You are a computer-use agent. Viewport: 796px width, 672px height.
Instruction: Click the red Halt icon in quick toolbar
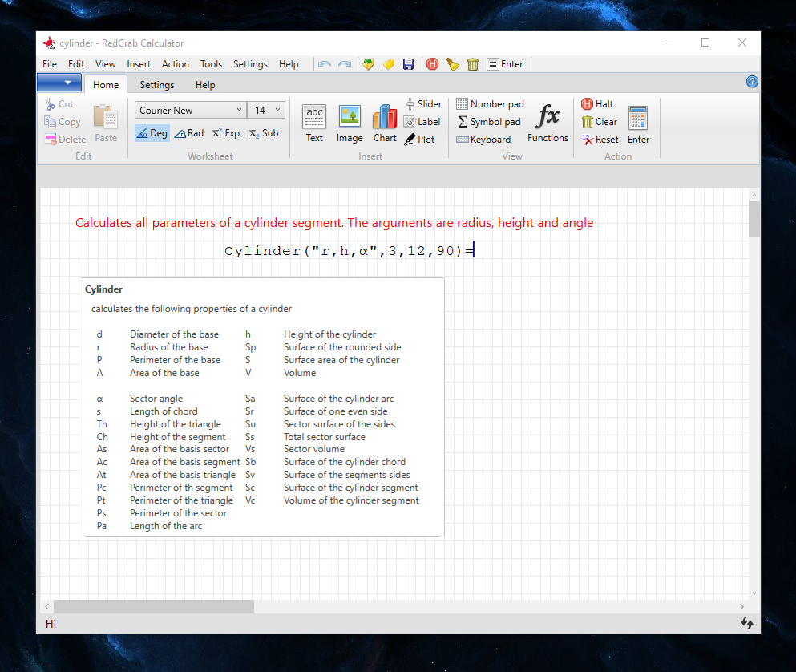[433, 64]
